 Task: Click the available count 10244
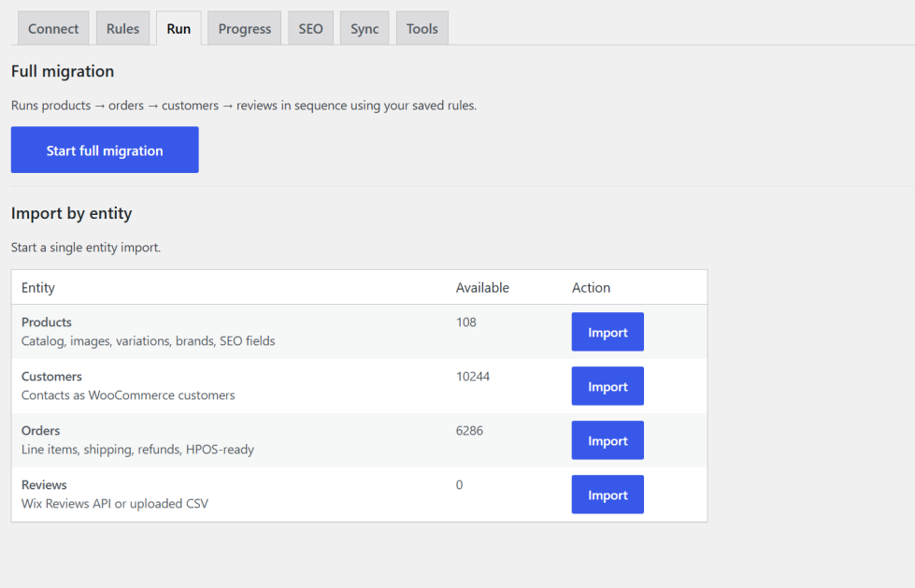click(x=473, y=377)
